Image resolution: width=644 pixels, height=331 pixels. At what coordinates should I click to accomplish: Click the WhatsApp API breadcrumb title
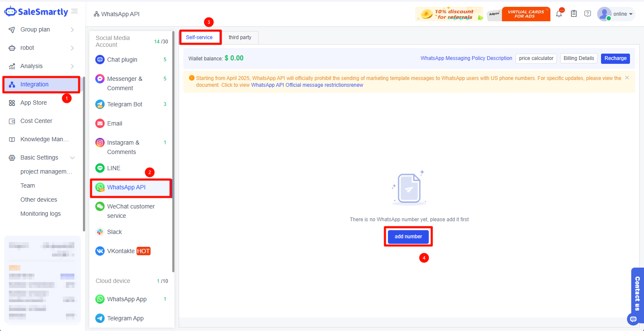pyautogui.click(x=120, y=14)
